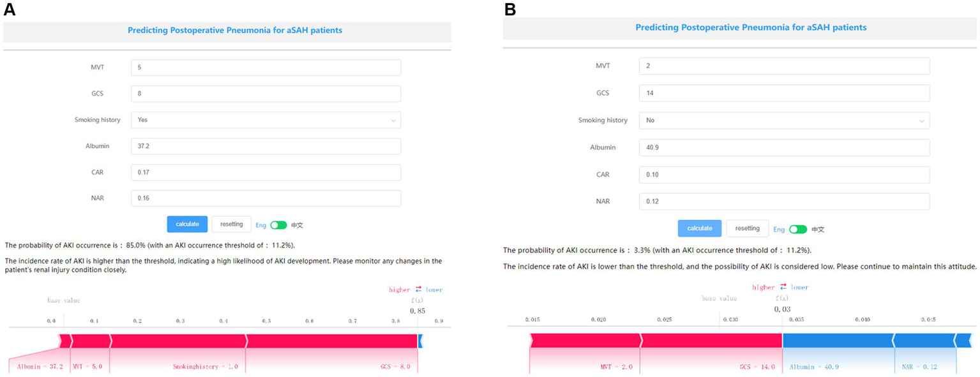This screenshot has height=377, width=980.
Task: Click calculate button in panel A
Action: [187, 224]
